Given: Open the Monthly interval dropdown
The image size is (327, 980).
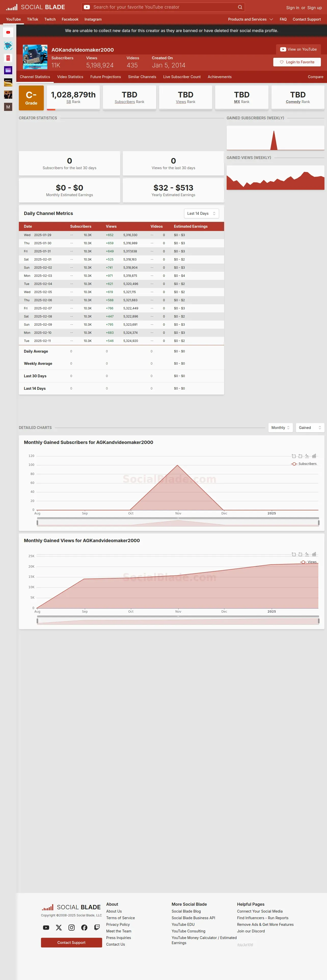Looking at the screenshot, I should (281, 428).
